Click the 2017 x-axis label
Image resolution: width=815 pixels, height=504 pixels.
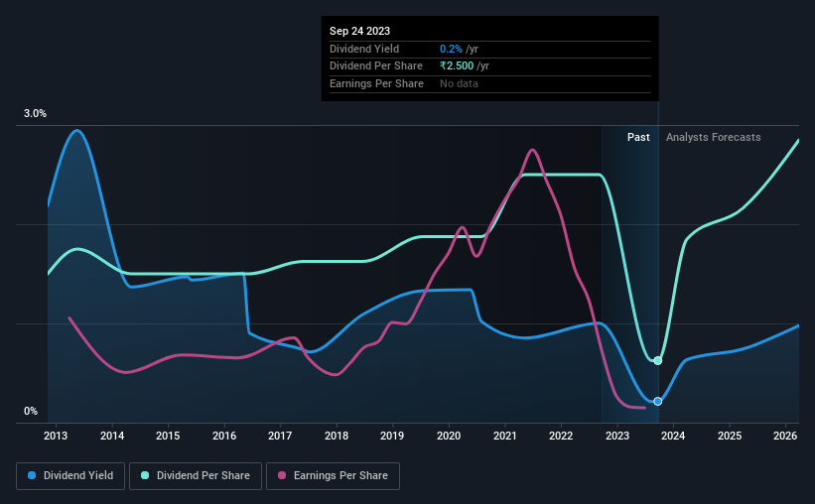280,436
